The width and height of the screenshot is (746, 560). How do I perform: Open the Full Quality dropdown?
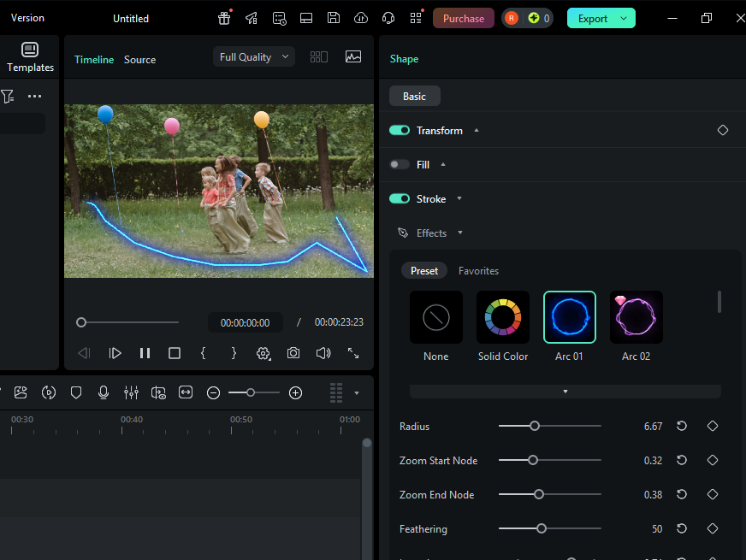pyautogui.click(x=254, y=57)
